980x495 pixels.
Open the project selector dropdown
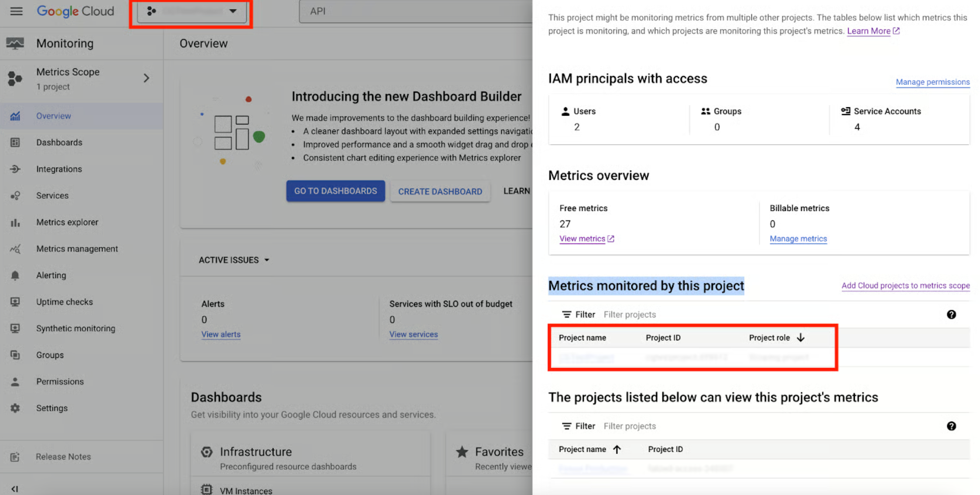click(192, 11)
